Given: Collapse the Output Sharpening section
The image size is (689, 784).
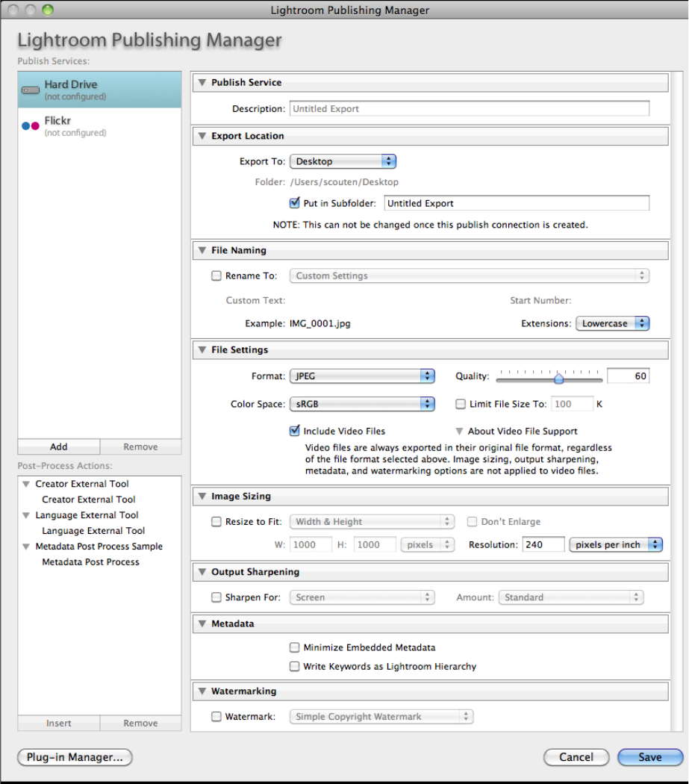Looking at the screenshot, I should point(202,571).
